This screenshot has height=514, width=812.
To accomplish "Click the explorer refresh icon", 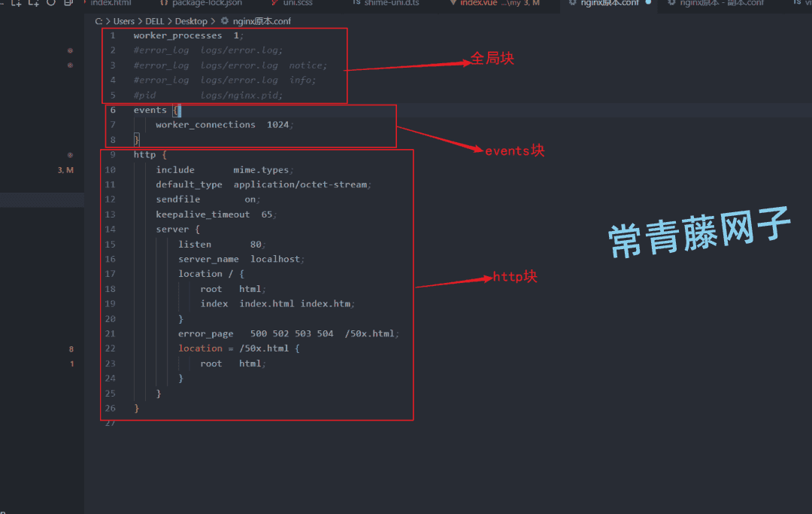I will click(x=51, y=2).
